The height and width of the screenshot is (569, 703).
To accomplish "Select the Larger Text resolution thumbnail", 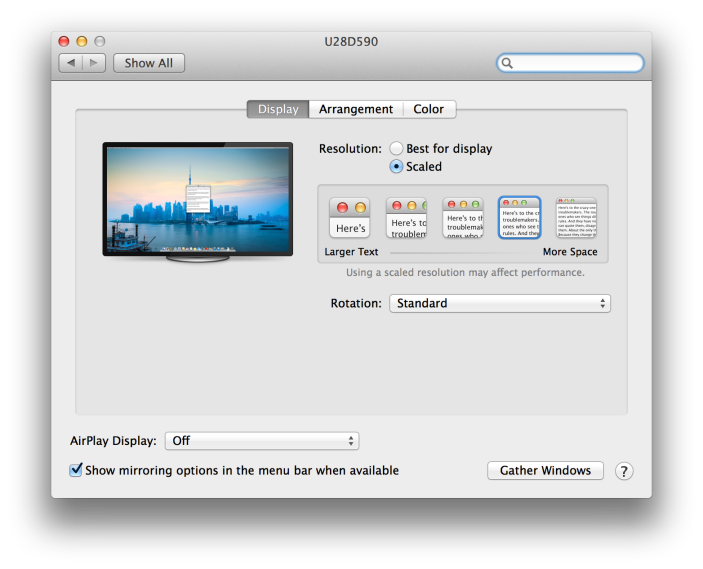I will pos(350,218).
